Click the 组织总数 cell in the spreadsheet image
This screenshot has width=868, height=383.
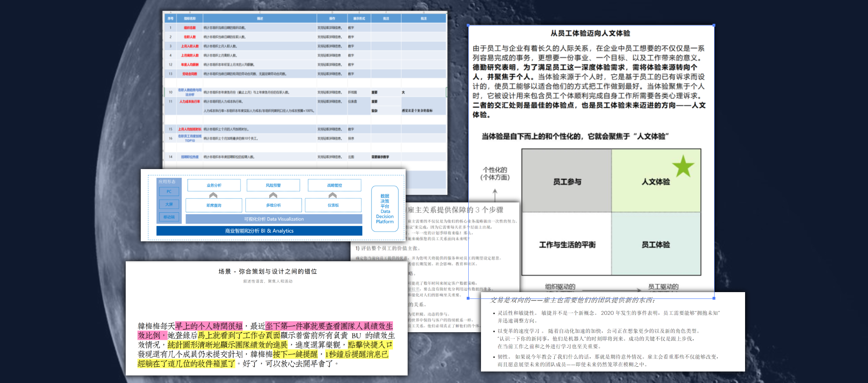coord(190,28)
